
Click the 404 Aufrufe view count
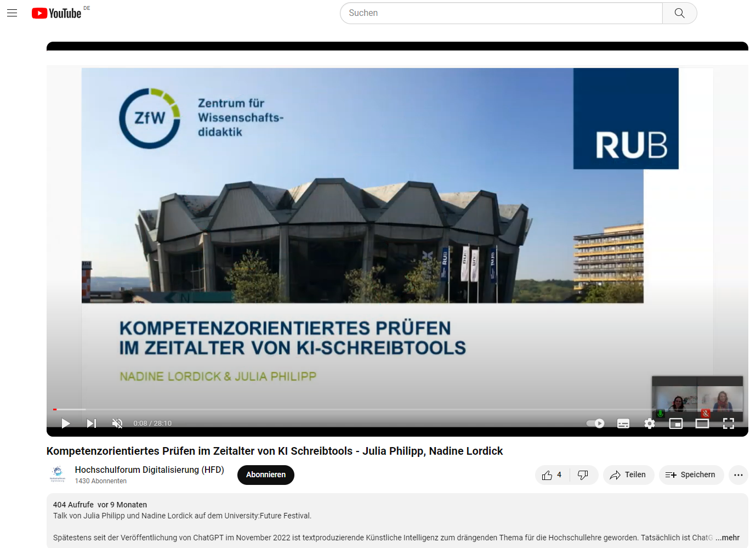(73, 505)
